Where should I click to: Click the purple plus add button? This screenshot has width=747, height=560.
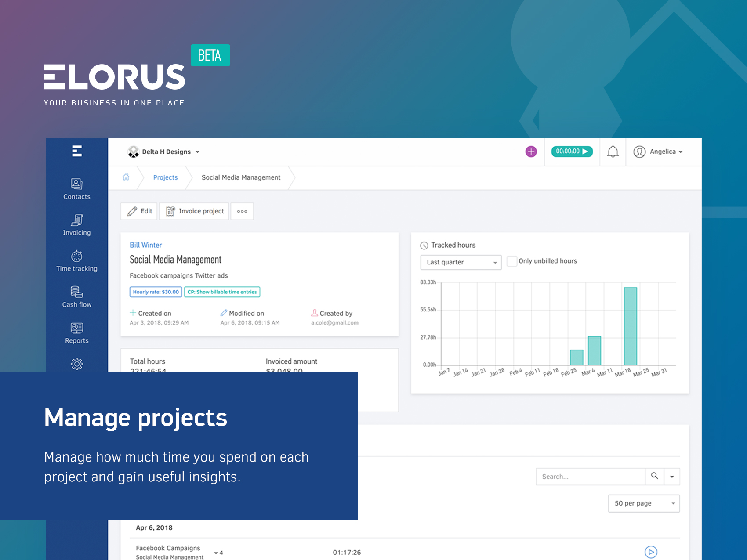531,152
